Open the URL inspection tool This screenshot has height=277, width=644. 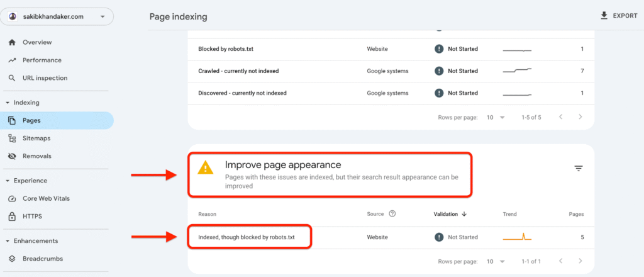click(x=45, y=78)
